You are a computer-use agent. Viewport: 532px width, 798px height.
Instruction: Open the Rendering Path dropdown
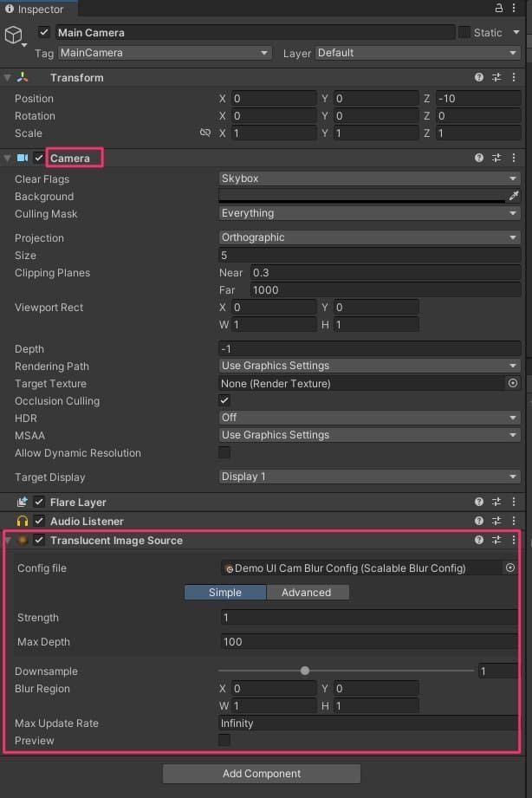pyautogui.click(x=370, y=366)
